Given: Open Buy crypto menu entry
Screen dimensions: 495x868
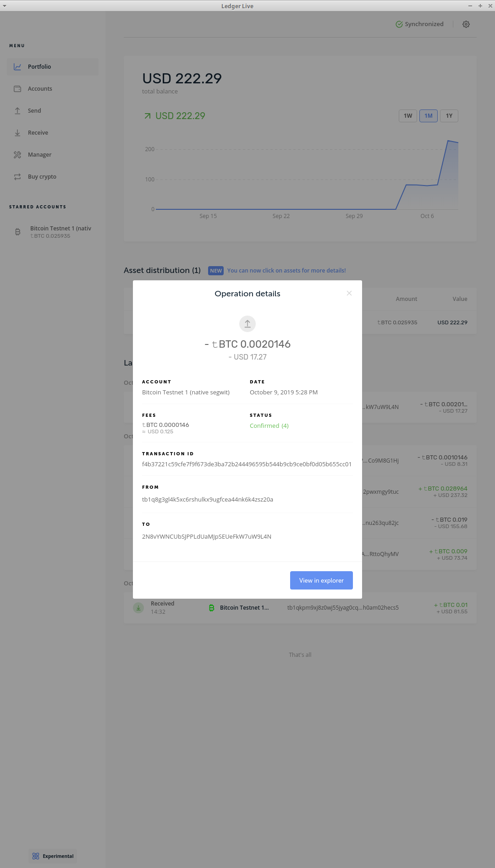Looking at the screenshot, I should click(53, 177).
